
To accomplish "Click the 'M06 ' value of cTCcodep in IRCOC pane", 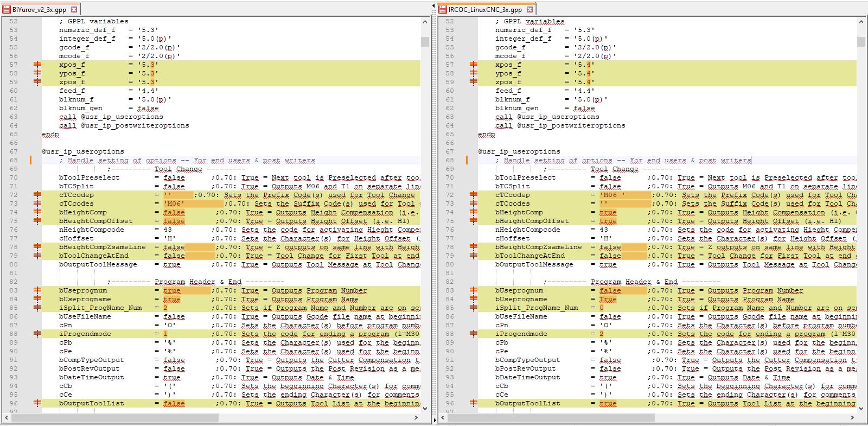I will (612, 195).
